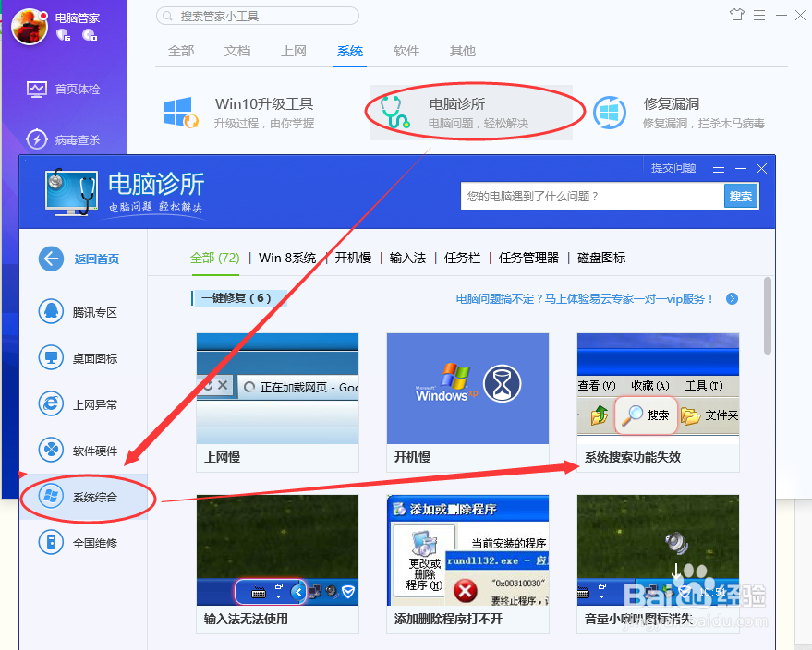Click the 添加删除程序打不开 caption text
Viewport: 812px width, 650px height.
click(x=448, y=619)
